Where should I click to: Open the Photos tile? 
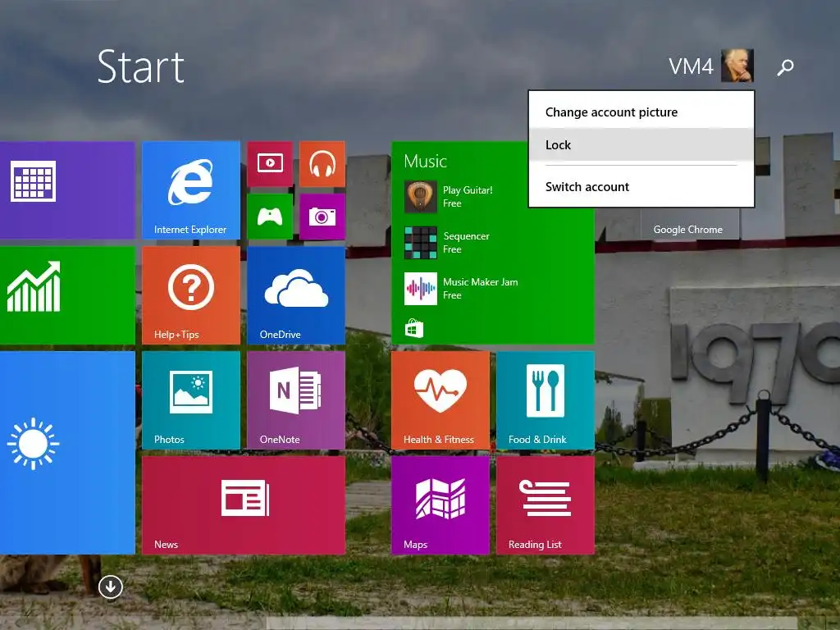pyautogui.click(x=190, y=400)
